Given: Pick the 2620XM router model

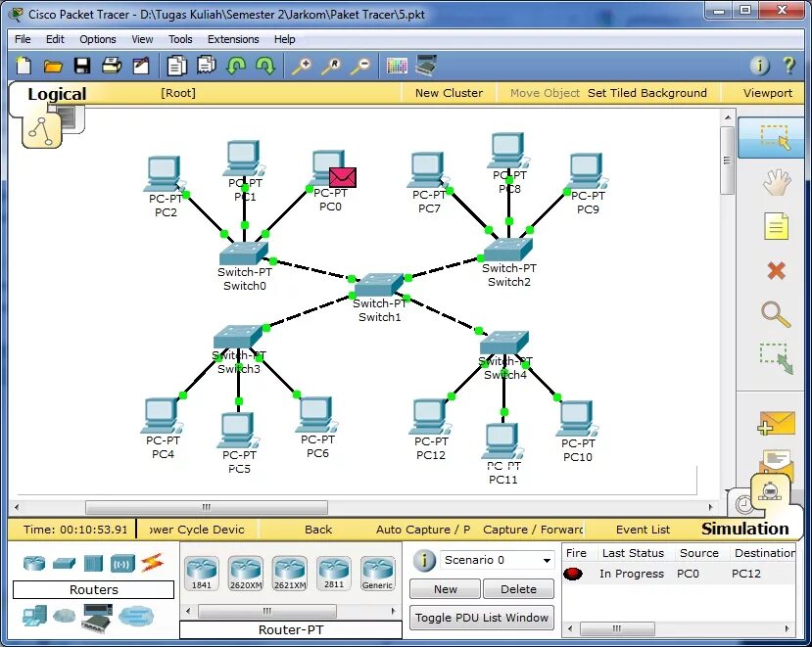Looking at the screenshot, I should coord(246,573).
